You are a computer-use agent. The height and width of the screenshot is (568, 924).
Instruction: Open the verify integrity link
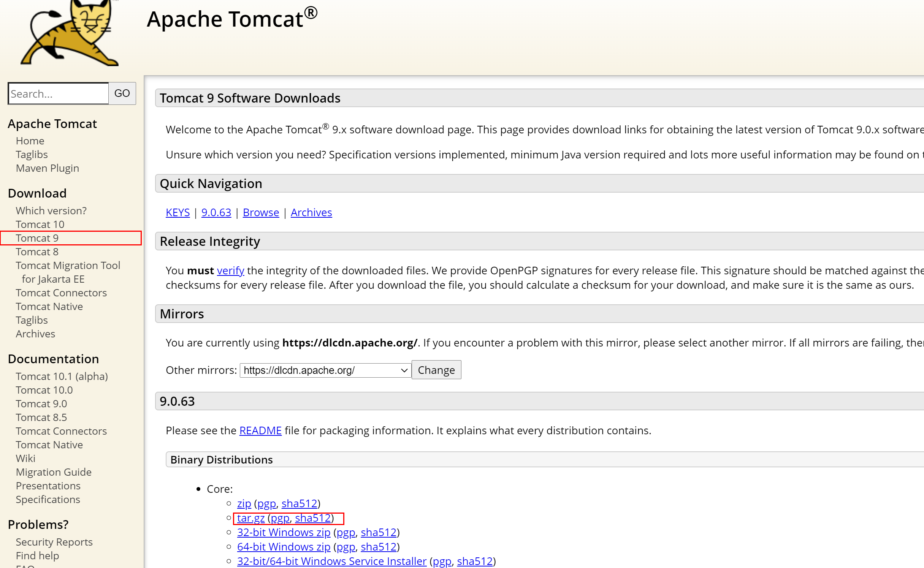pyautogui.click(x=230, y=271)
